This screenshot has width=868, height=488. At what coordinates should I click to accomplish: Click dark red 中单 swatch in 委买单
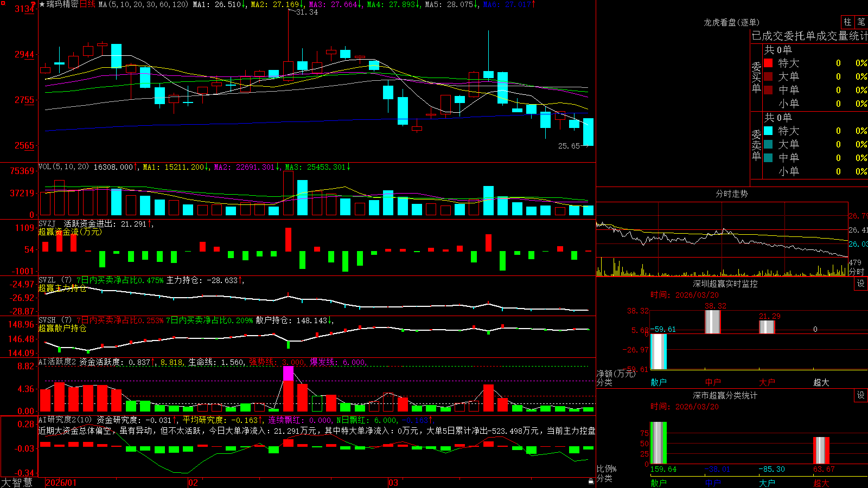click(768, 90)
